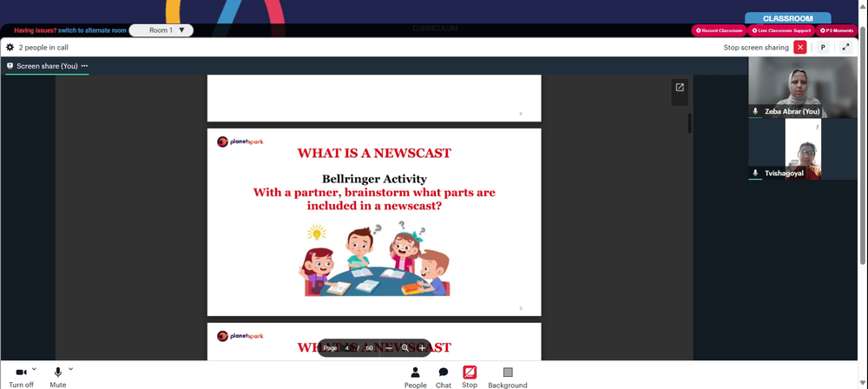Viewport: 868px width, 389px height.
Task: Open the Chat panel
Action: [444, 378]
